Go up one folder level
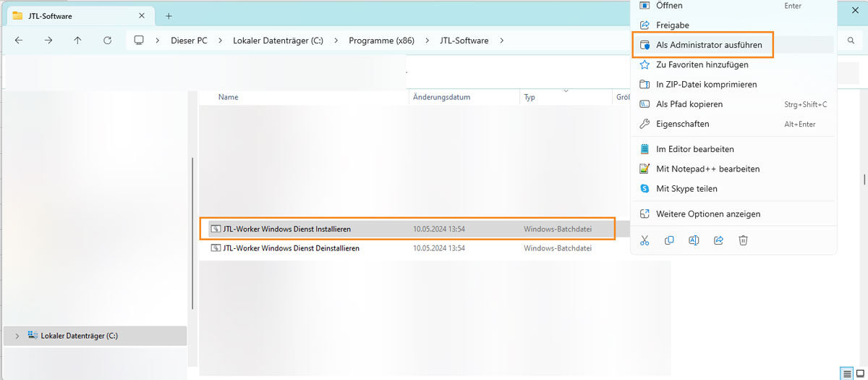The image size is (868, 380). [78, 41]
